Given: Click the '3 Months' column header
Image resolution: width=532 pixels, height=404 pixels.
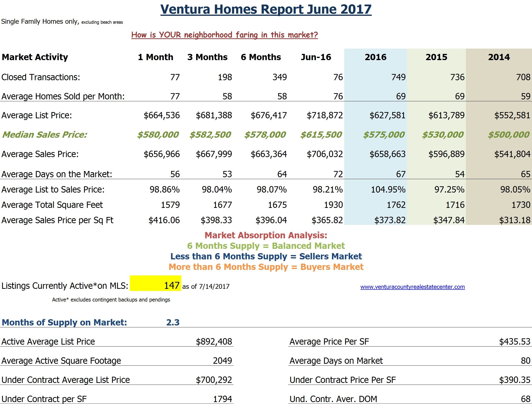Looking at the screenshot, I should point(207,57).
